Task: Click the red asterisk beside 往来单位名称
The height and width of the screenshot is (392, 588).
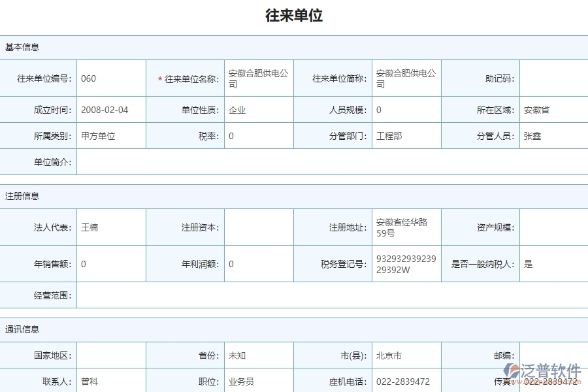Action: (x=159, y=78)
